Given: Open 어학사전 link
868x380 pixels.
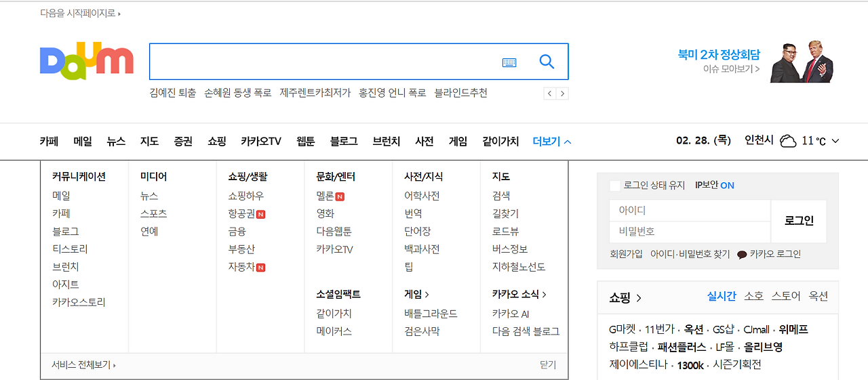Looking at the screenshot, I should tap(422, 196).
